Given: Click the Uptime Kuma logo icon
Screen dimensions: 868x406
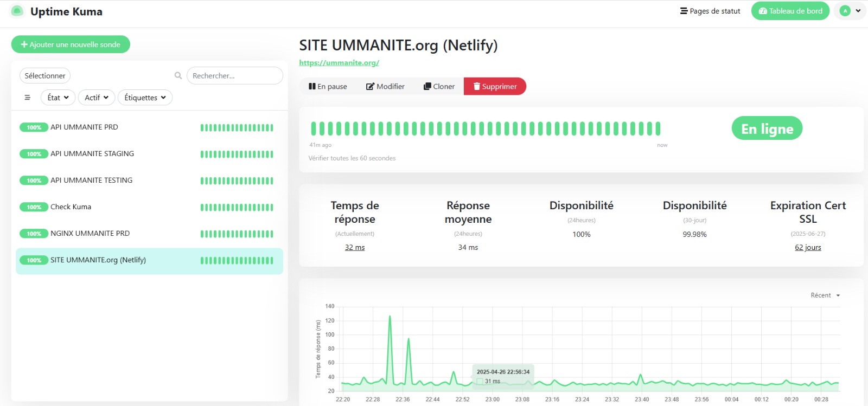Looking at the screenshot, I should (x=17, y=11).
